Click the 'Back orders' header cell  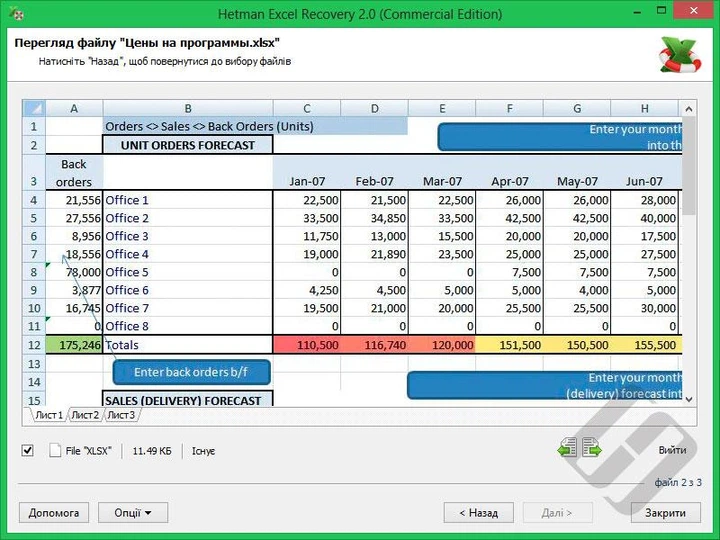74,173
